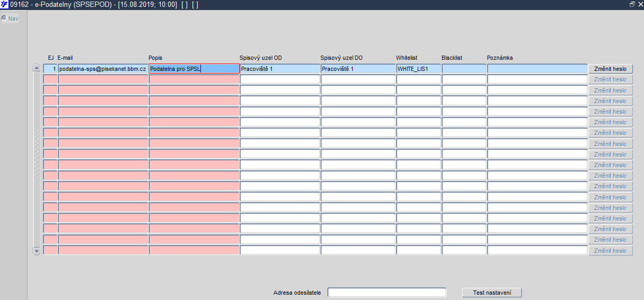
Task: Click the Blacklist field in the podatelna-sps row
Action: point(464,69)
